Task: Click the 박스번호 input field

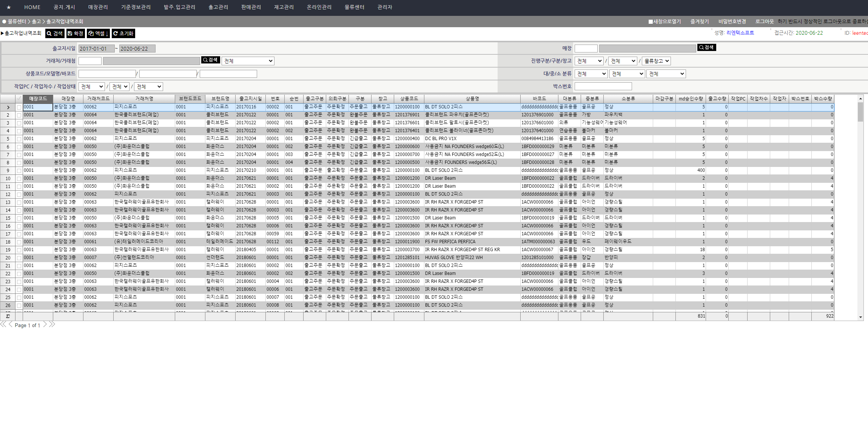Action: coord(603,86)
